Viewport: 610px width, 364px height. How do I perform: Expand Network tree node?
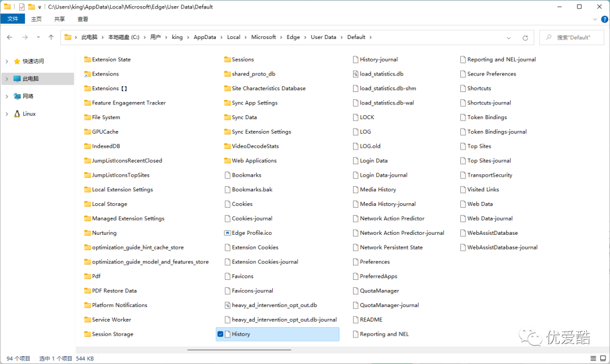pos(7,97)
